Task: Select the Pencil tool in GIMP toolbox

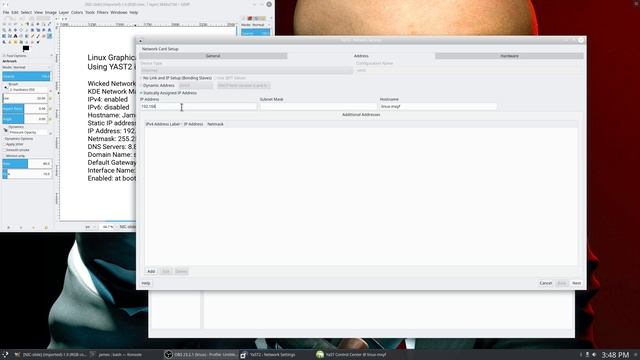Action: pyautogui.click(x=33, y=36)
